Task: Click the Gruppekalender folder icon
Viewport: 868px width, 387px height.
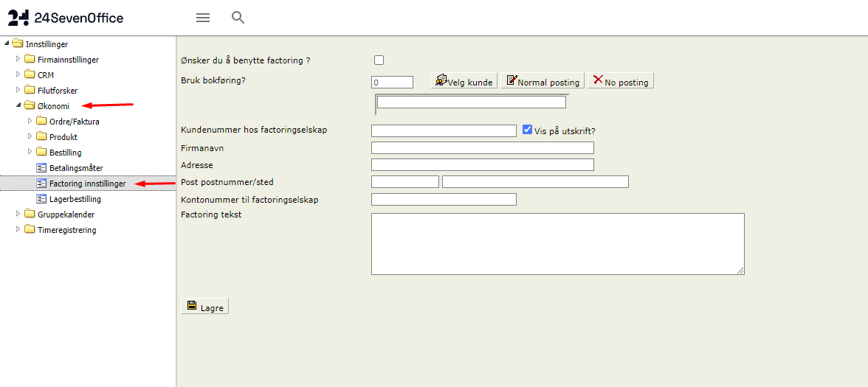Action: (x=30, y=215)
